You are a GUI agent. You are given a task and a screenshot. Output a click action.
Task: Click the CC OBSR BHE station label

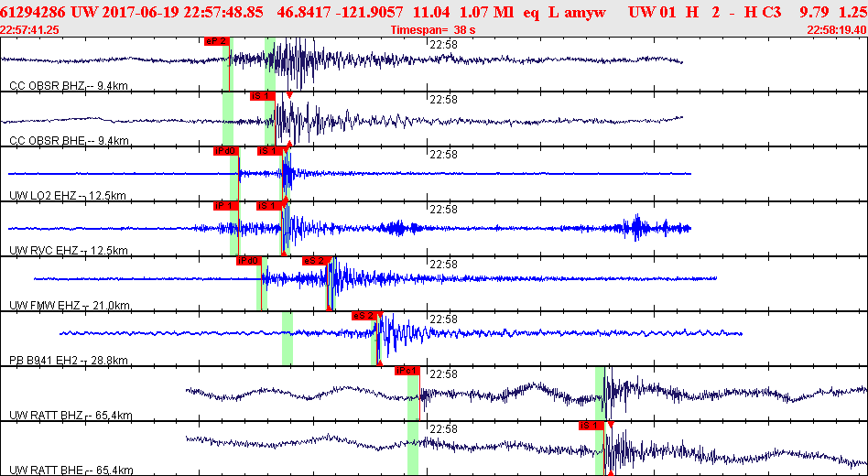pos(70,141)
